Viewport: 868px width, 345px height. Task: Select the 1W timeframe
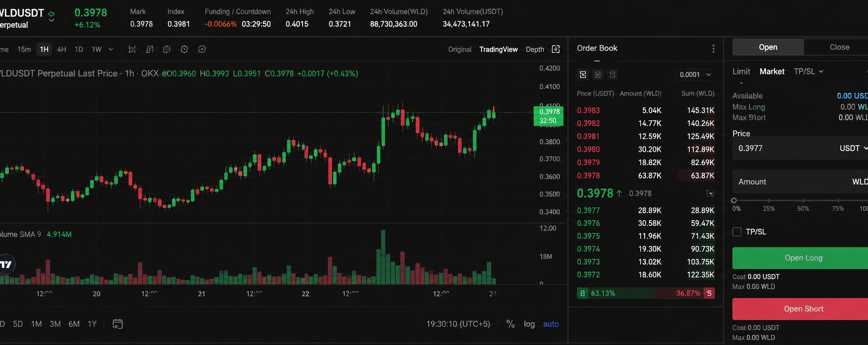tap(97, 49)
